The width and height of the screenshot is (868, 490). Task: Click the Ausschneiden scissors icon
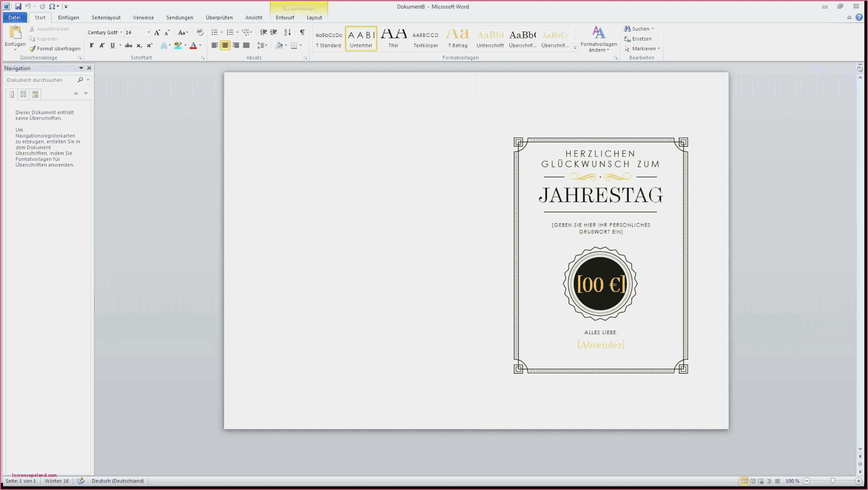point(32,29)
